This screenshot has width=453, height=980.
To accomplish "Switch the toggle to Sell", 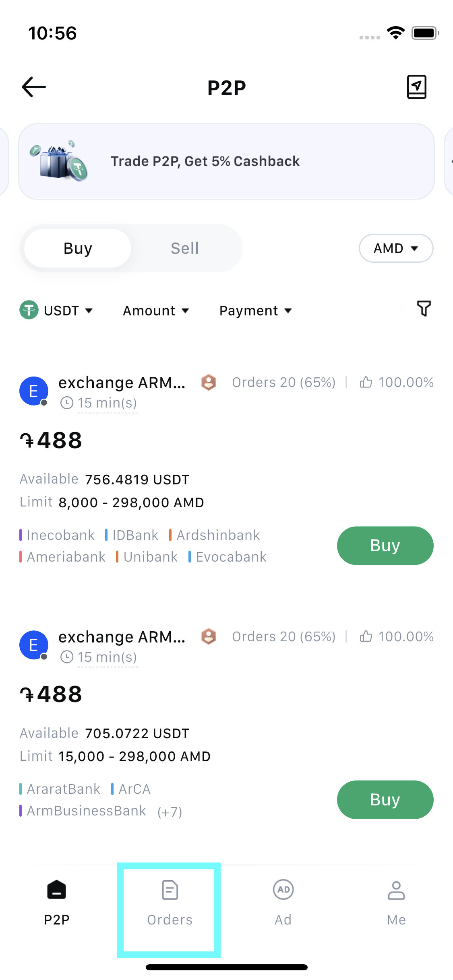I will click(x=185, y=248).
